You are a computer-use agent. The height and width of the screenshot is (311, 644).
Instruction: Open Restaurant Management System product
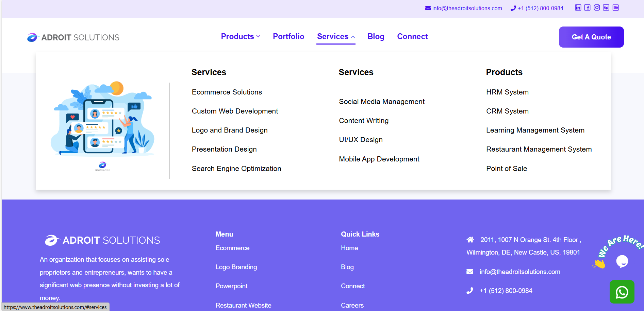(539, 149)
